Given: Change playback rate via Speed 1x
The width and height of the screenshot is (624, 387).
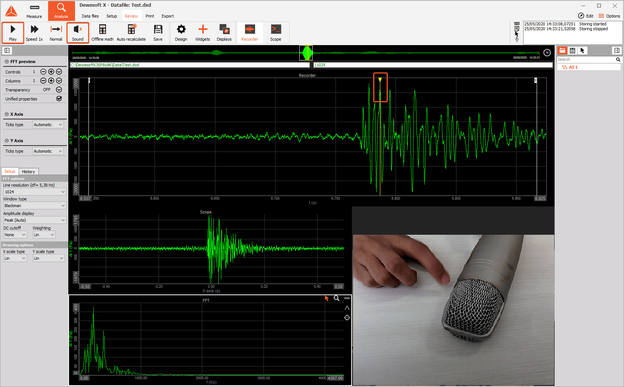Looking at the screenshot, I should point(34,32).
